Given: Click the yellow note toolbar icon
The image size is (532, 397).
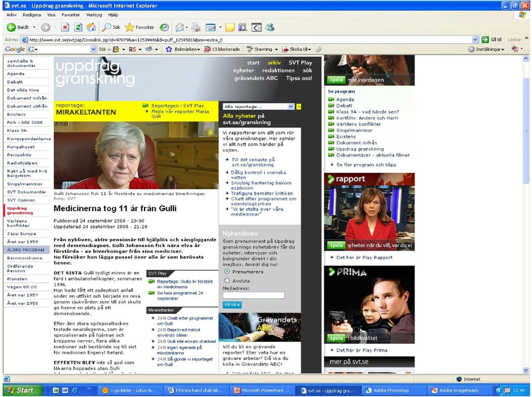Looking at the screenshot, I should tap(230, 27).
